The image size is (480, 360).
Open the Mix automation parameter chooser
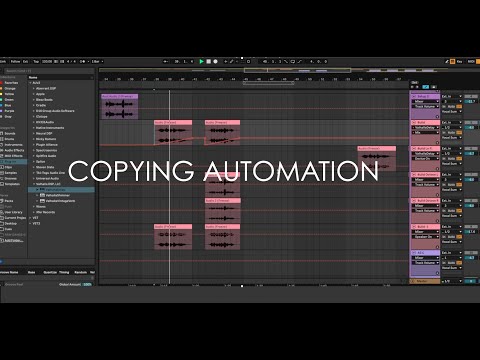click(426, 132)
